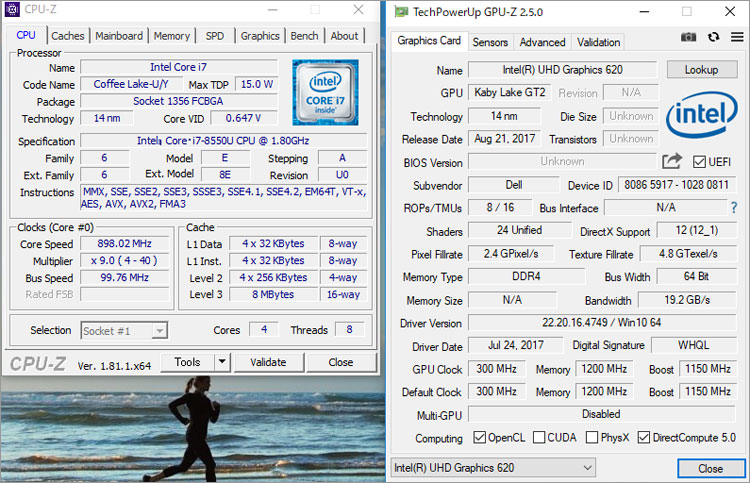Click the GPU-Z title bar app icon

(401, 11)
